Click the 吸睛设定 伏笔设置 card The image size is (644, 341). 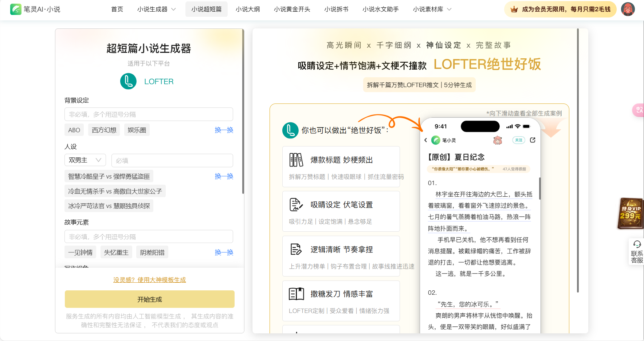[341, 211]
